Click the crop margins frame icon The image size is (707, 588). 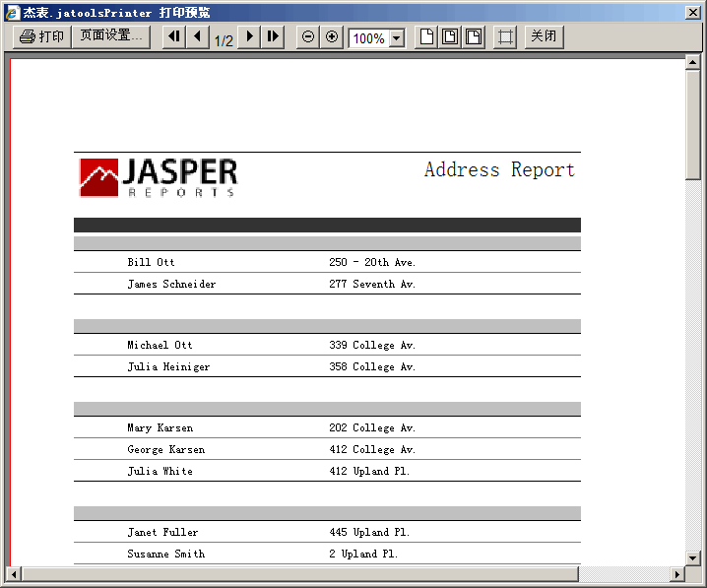(x=505, y=36)
